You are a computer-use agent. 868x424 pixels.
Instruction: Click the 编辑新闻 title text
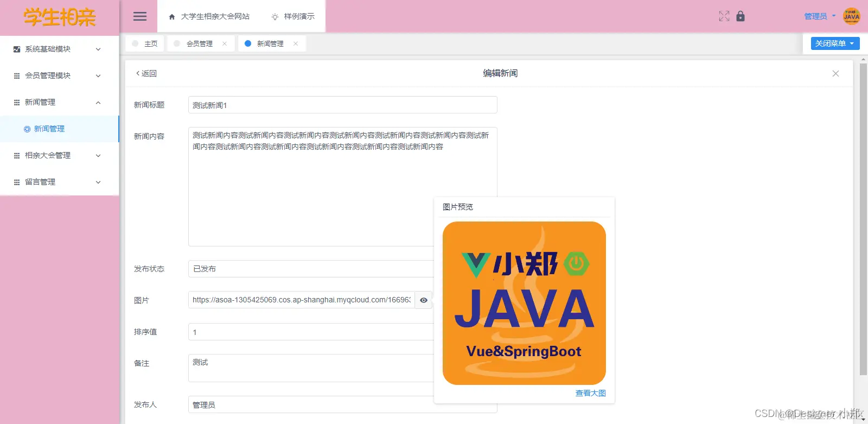(500, 73)
